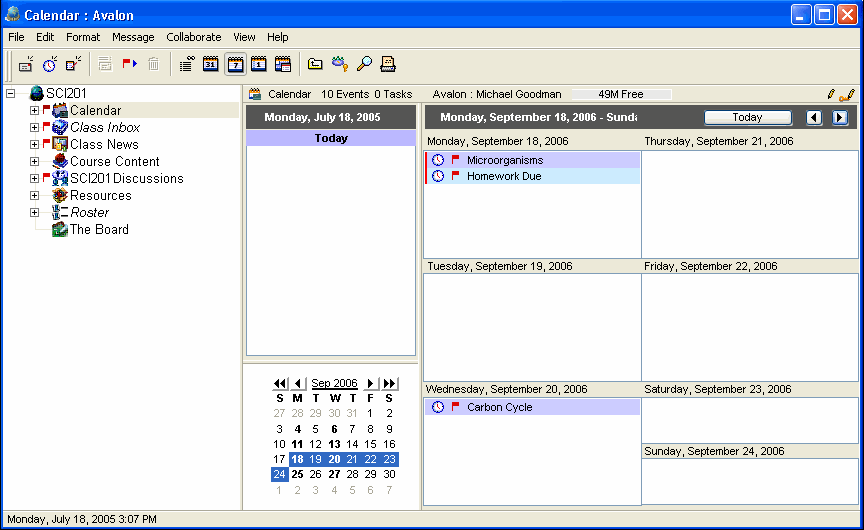Image resolution: width=864 pixels, height=530 pixels.
Task: Click the red flag toolbar icon
Action: click(x=129, y=64)
